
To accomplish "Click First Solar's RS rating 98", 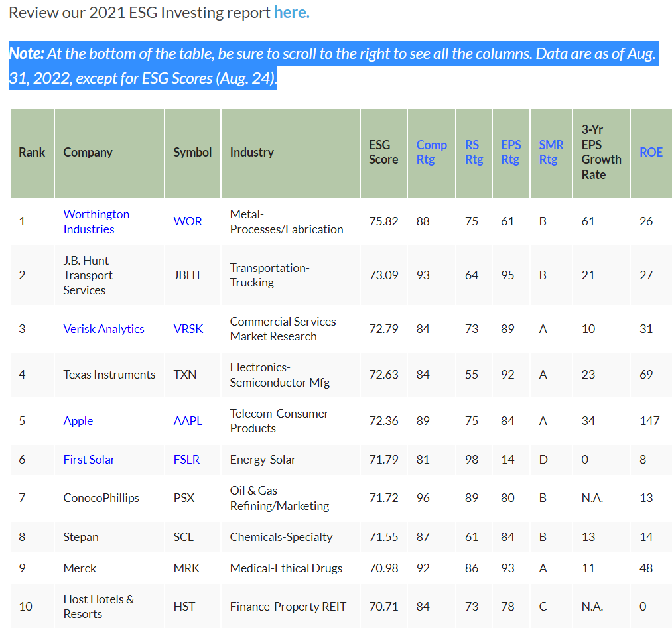I will 472,459.
